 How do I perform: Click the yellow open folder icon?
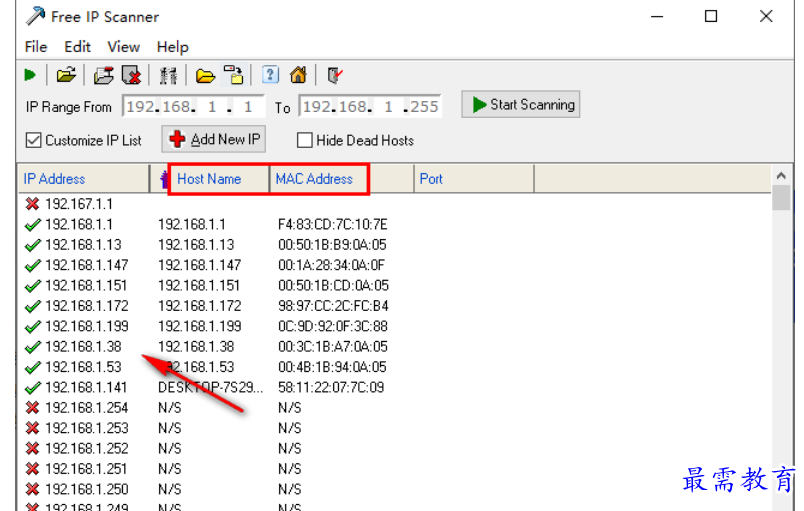[x=205, y=76]
